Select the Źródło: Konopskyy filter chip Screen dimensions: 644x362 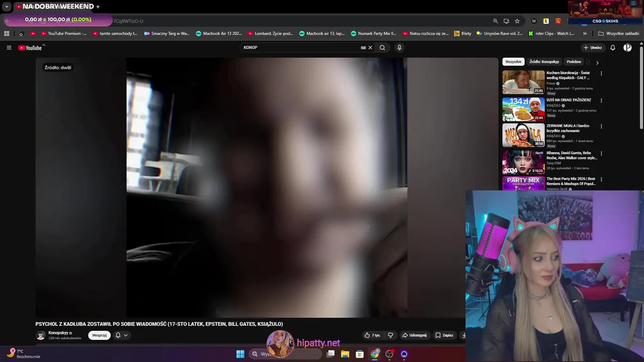click(x=544, y=62)
